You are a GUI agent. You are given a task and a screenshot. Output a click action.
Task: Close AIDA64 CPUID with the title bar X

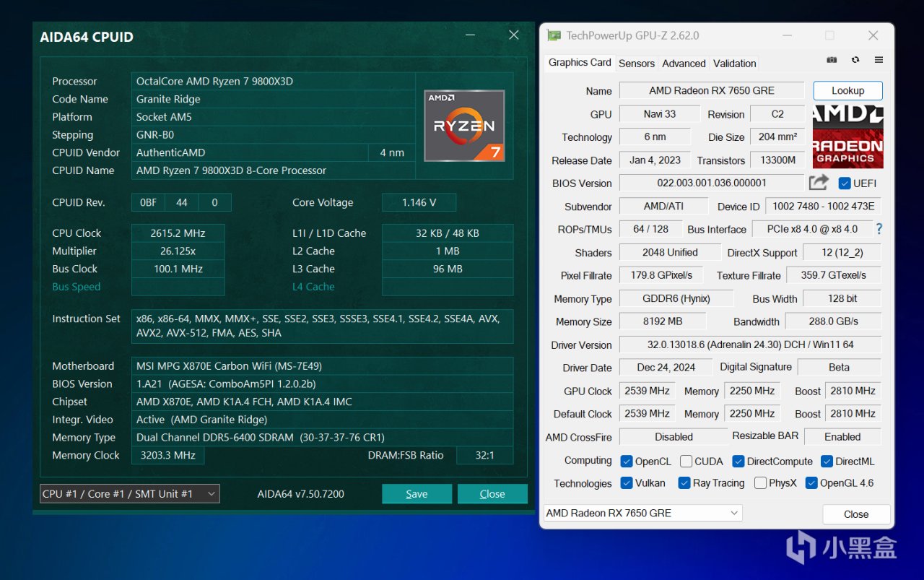[x=514, y=35]
